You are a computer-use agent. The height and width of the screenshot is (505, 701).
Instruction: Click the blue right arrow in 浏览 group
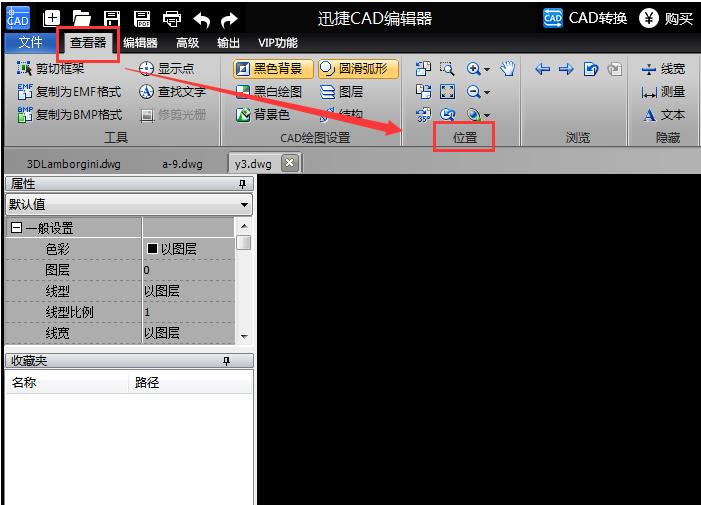[566, 69]
